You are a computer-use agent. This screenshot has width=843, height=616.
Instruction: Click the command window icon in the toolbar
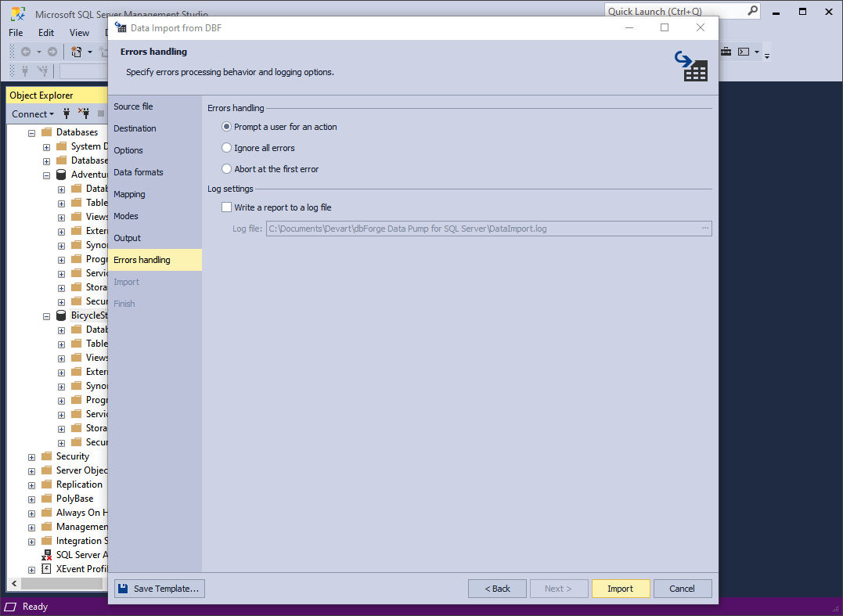tap(744, 52)
